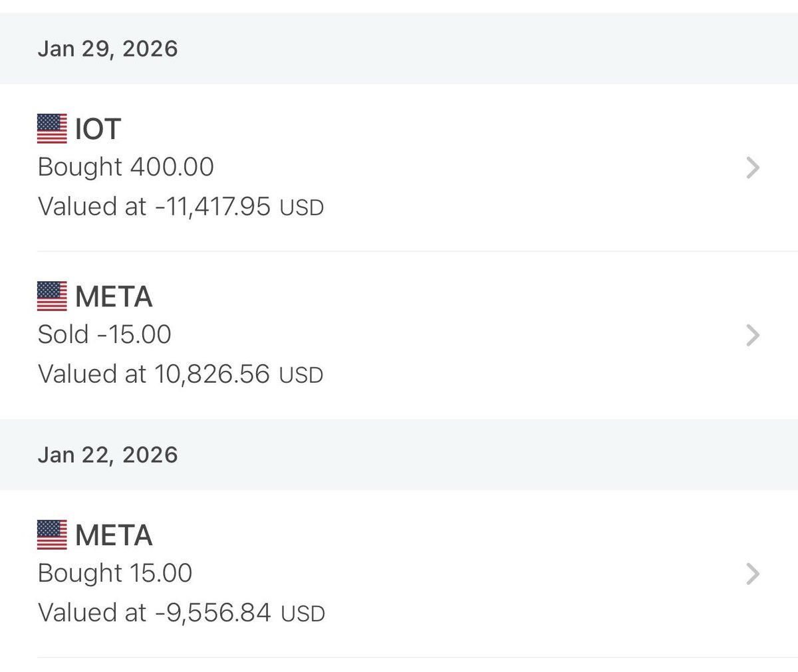Click the 'Sold -15.00' line
798x672 pixels.
[104, 334]
